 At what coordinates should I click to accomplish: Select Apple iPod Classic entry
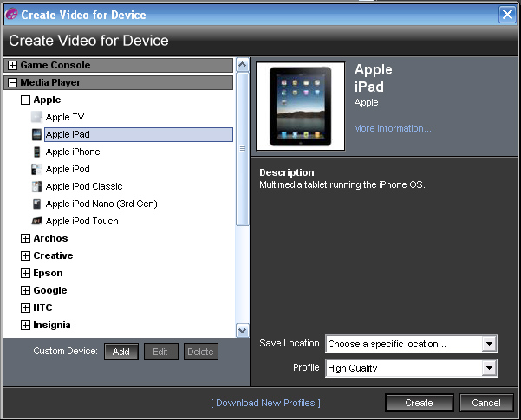coord(84,186)
